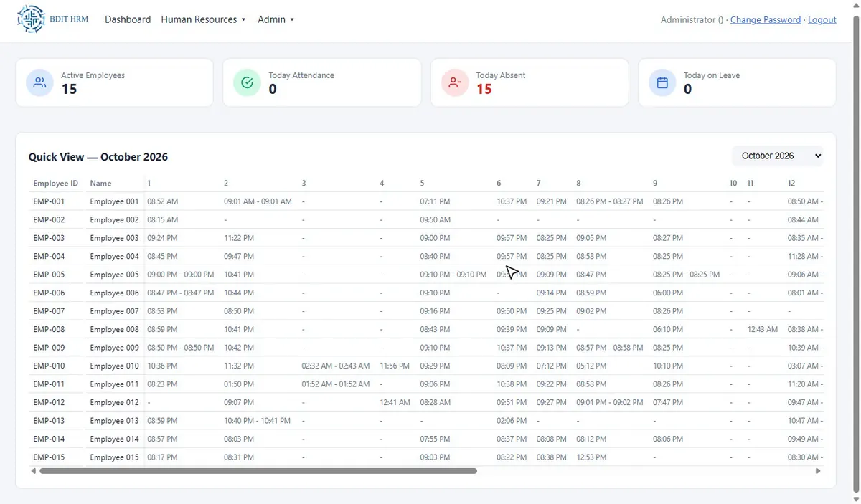This screenshot has height=504, width=861.
Task: Click the 02:32 AM - 02:43 AM cell
Action: click(336, 366)
